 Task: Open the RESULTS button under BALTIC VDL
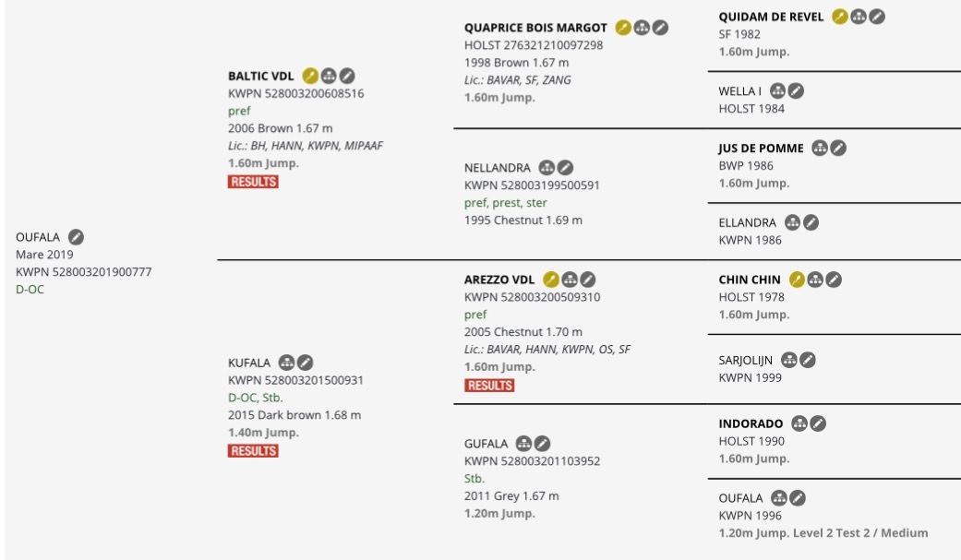tap(253, 182)
